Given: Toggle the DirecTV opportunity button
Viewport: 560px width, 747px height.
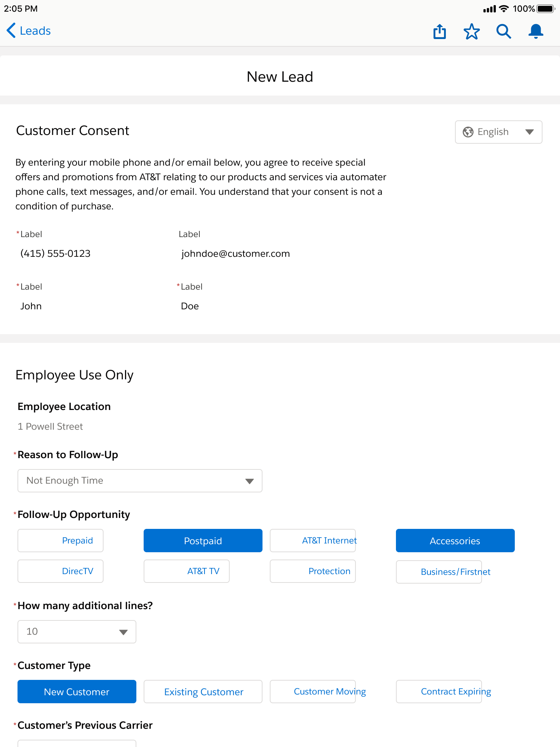Looking at the screenshot, I should tap(61, 571).
